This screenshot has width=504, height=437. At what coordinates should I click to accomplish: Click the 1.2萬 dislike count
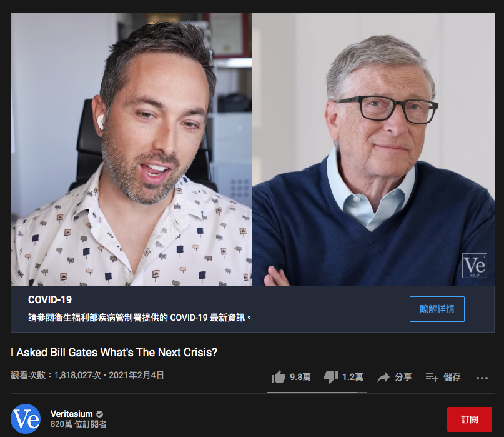(353, 377)
